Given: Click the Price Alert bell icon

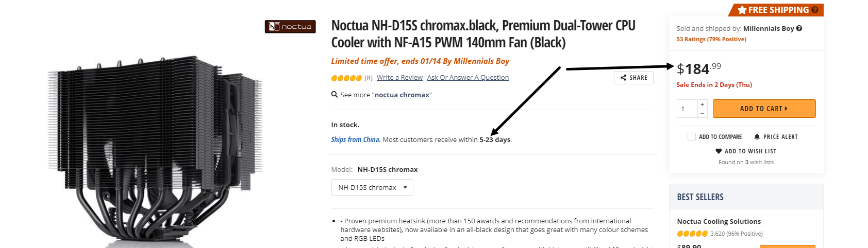Looking at the screenshot, I should coord(757,137).
